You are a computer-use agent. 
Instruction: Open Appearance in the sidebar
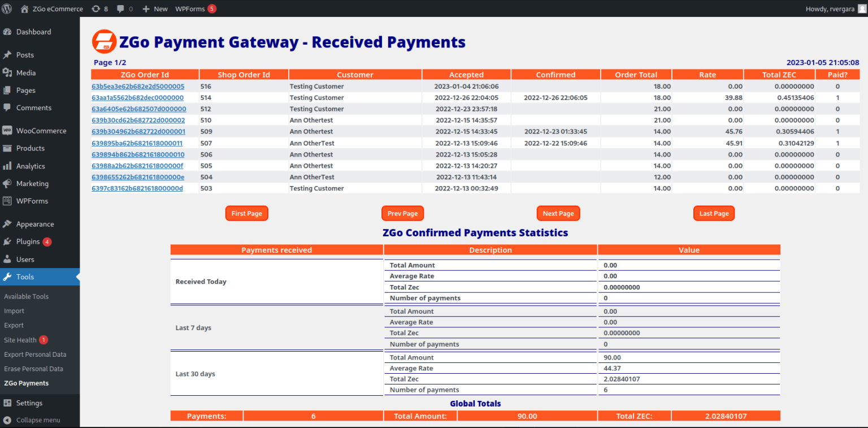(x=34, y=224)
